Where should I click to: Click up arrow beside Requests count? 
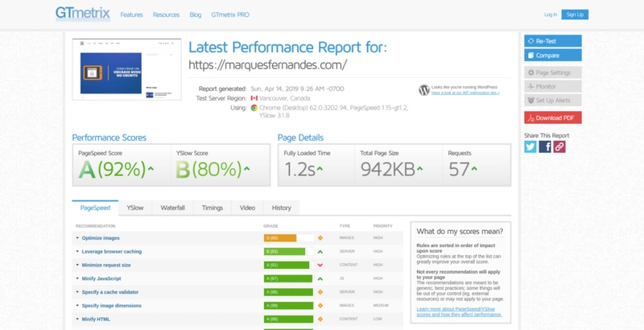point(474,169)
